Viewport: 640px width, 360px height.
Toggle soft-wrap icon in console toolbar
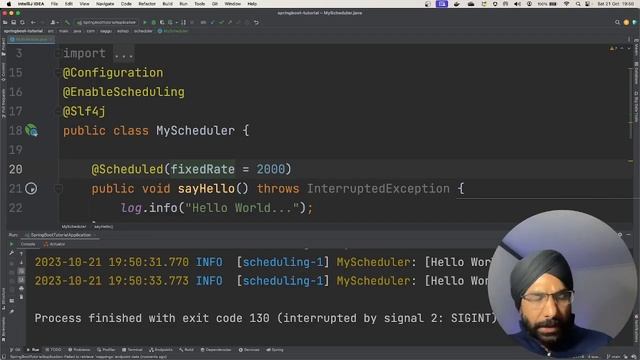tap(21, 271)
